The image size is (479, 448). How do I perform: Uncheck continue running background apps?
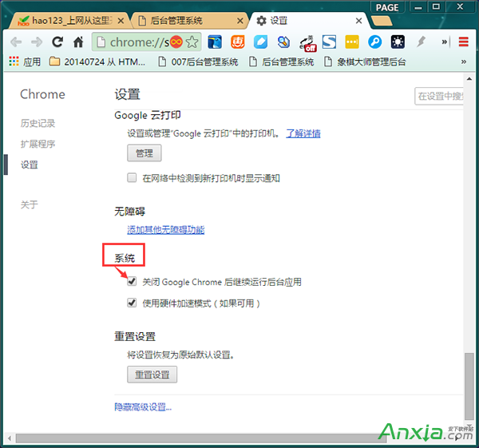pos(132,281)
